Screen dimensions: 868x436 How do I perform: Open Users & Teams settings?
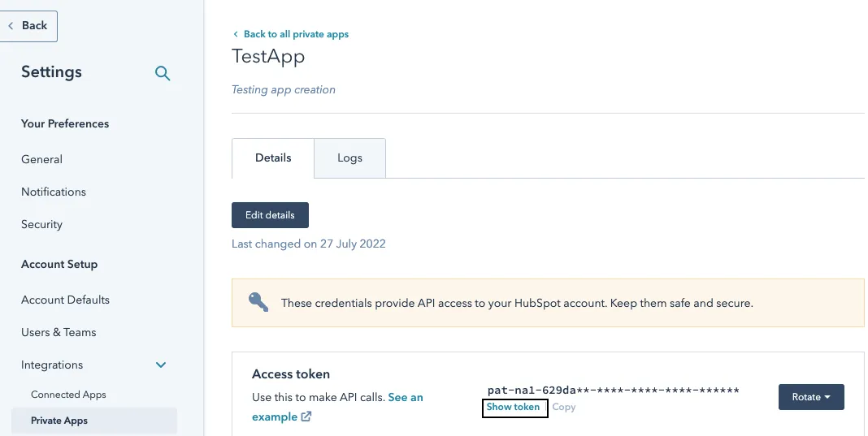pos(59,333)
